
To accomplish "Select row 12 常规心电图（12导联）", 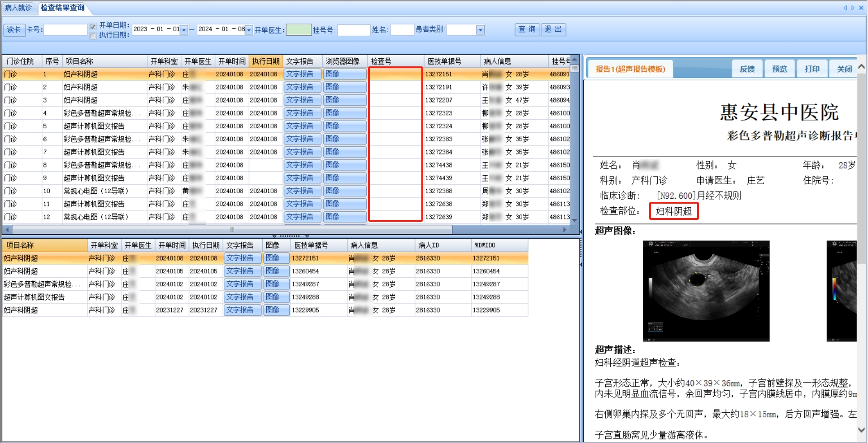I will click(x=286, y=217).
